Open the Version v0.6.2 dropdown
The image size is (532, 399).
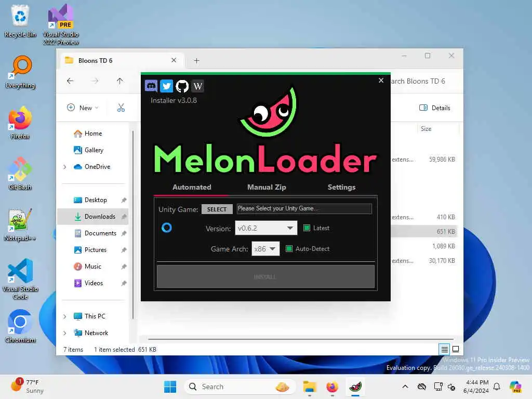coord(266,228)
